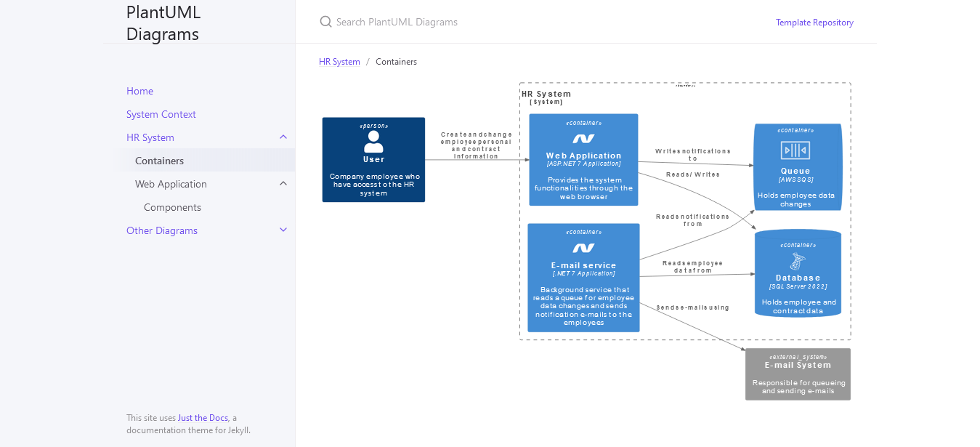Viewport: 980px width, 447px height.
Task: Click the 'Writes notifications to' arrow label
Action: click(693, 155)
